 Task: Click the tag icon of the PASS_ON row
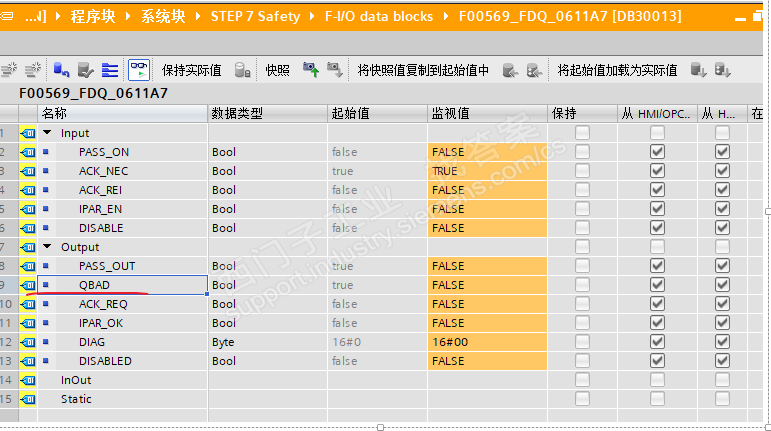pos(28,152)
